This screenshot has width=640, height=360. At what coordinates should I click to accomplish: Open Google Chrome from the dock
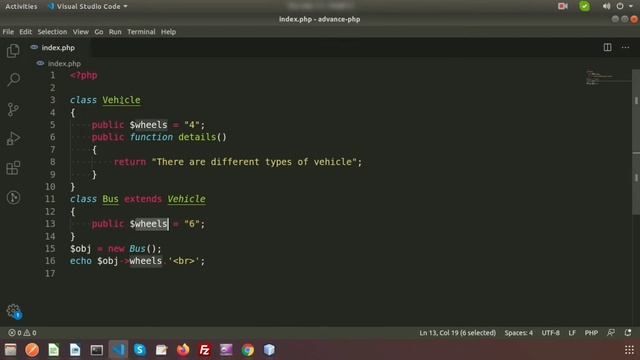[x=247, y=350]
